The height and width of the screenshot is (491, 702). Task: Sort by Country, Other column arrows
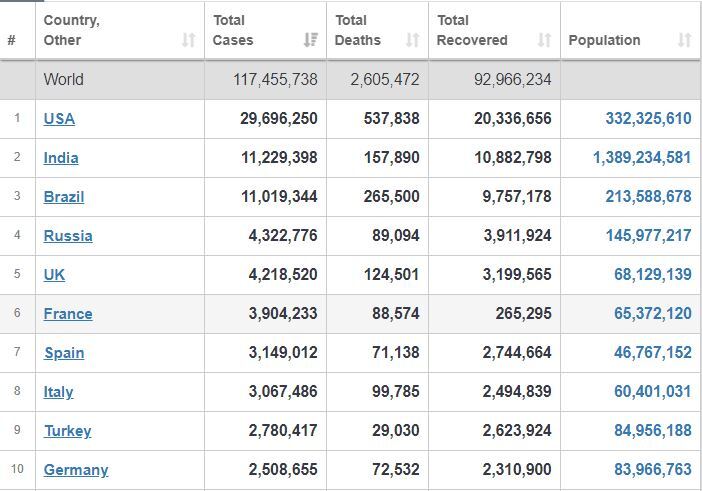[188, 40]
